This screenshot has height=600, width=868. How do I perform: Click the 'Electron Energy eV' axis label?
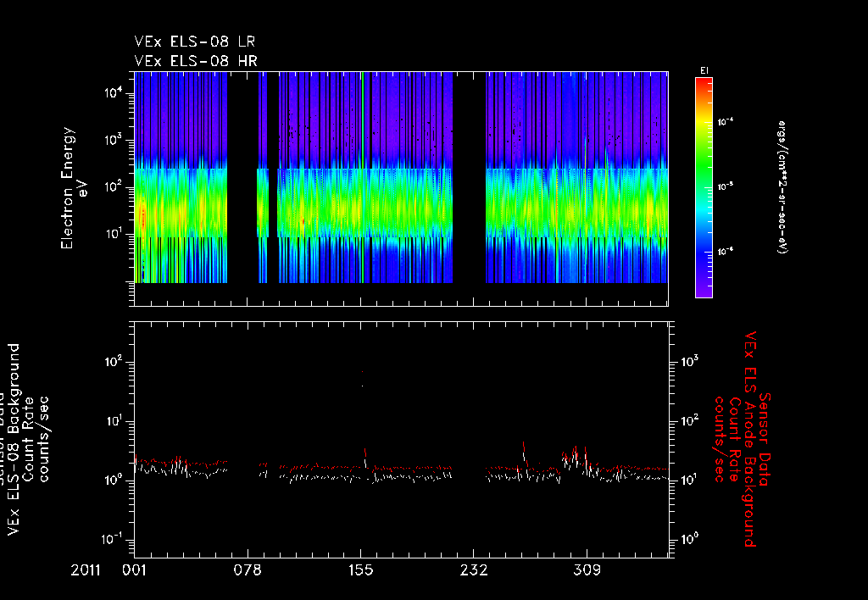point(75,188)
